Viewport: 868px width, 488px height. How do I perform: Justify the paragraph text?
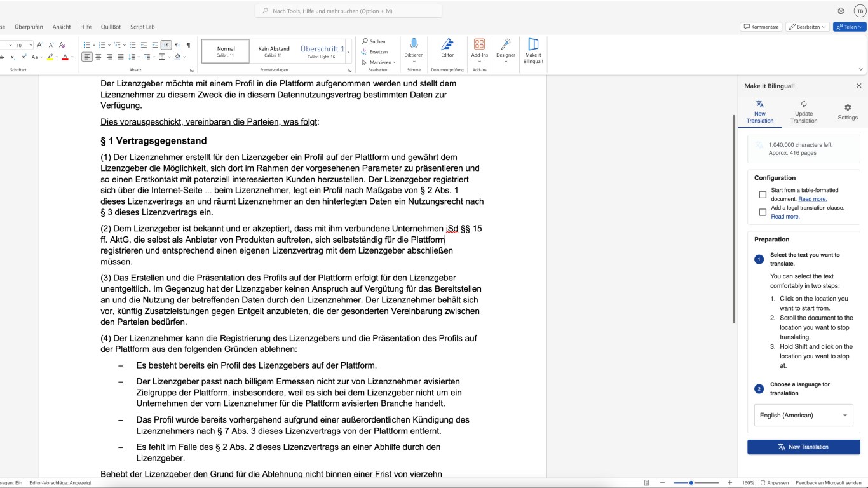point(121,57)
